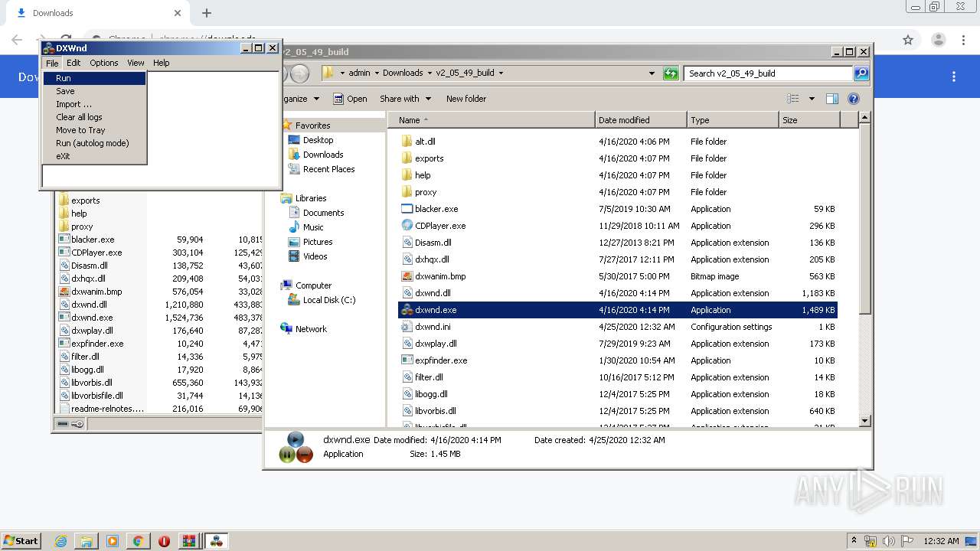Click the Explorer help question mark icon
The height and width of the screenshot is (551, 980).
tap(854, 99)
